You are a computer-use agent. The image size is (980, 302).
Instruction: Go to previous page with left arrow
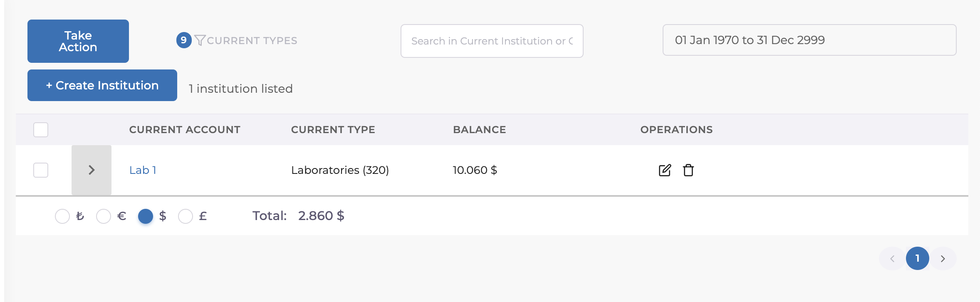(x=892, y=259)
